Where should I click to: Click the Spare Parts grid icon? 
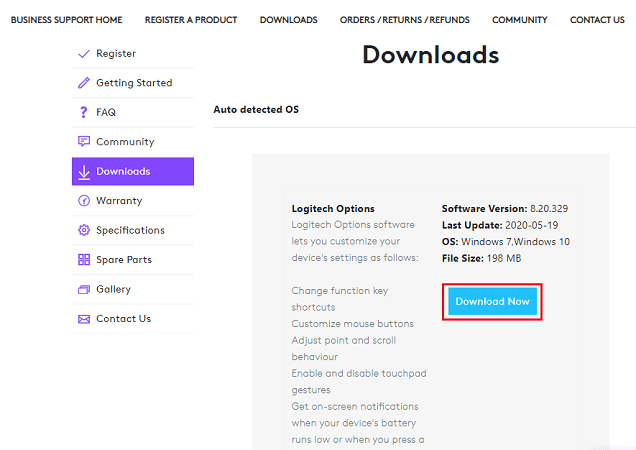tap(84, 260)
